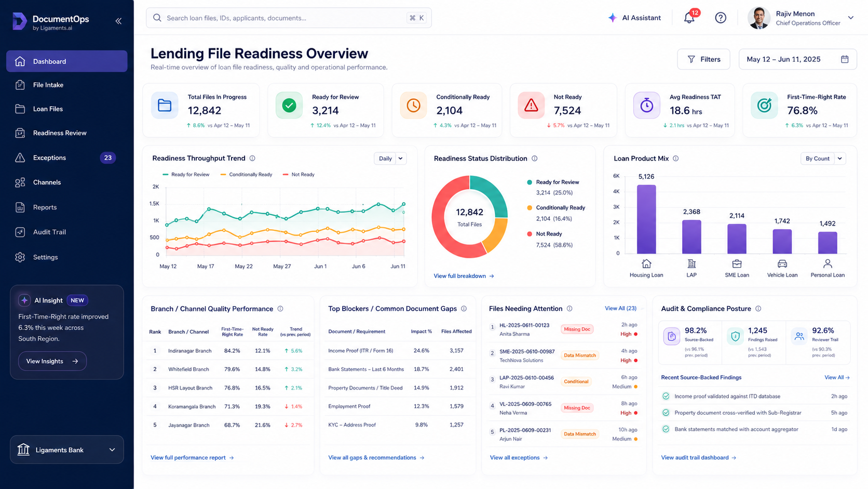Click the Total Files In Progress folder icon

[x=165, y=105]
